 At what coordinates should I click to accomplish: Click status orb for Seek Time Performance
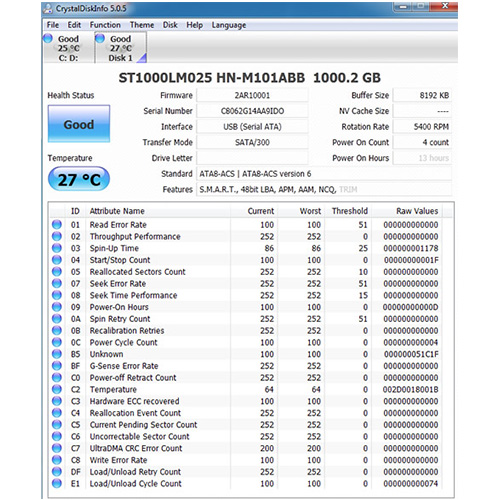(57, 295)
